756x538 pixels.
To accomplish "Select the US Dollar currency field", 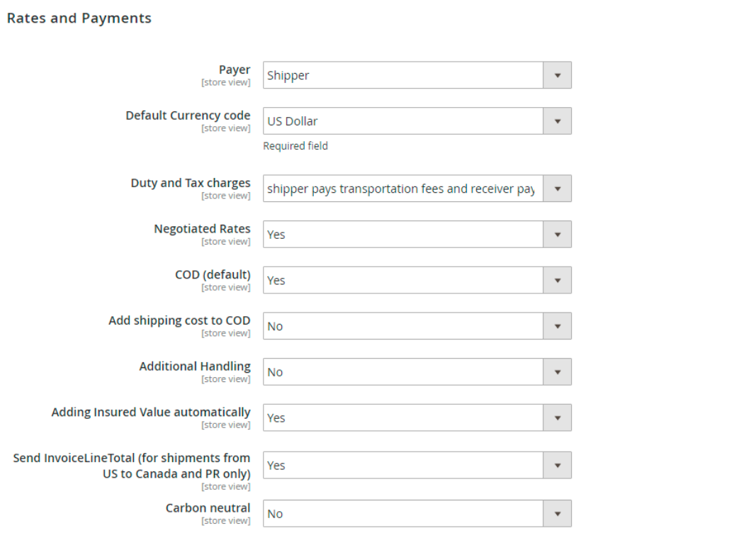I will click(417, 121).
